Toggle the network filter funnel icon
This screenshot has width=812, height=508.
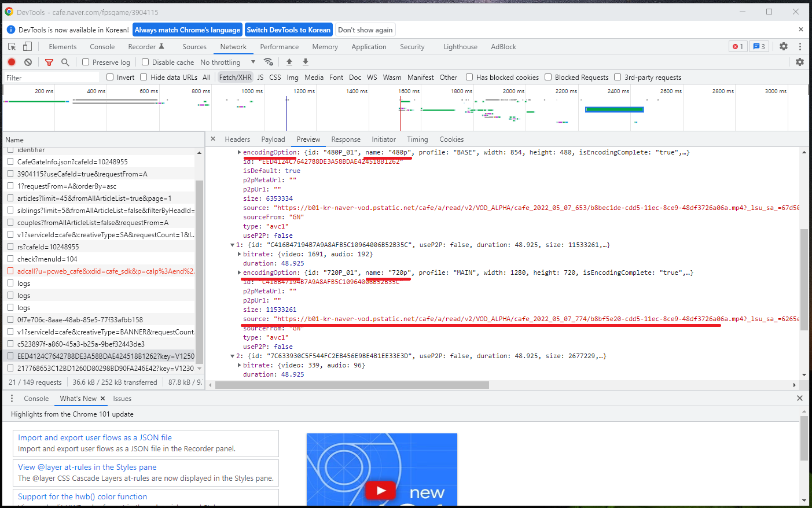tap(49, 62)
